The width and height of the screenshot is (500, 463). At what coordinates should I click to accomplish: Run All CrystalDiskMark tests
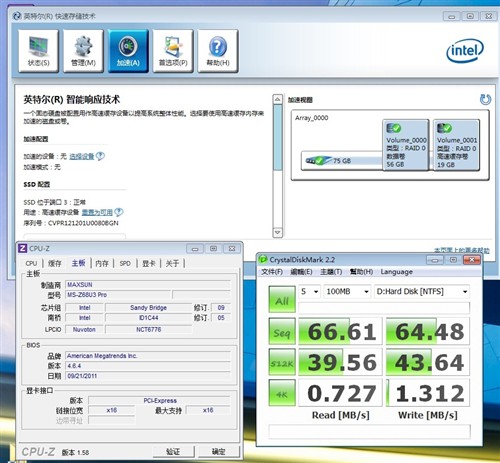282,299
